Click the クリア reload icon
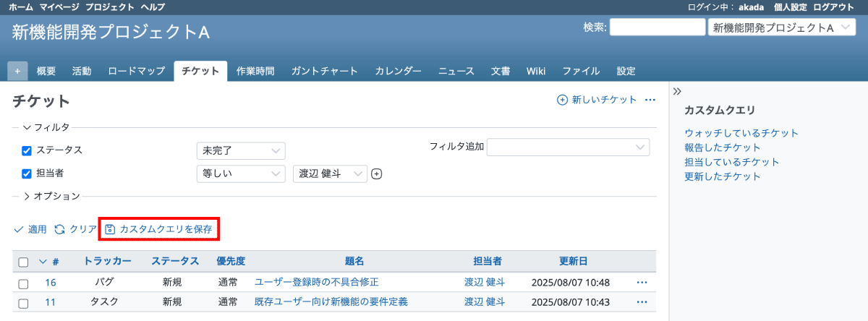Screen dimensions: 868x321 60,229
